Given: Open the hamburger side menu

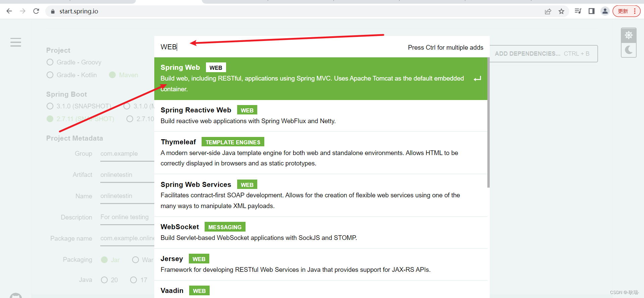Looking at the screenshot, I should (16, 42).
